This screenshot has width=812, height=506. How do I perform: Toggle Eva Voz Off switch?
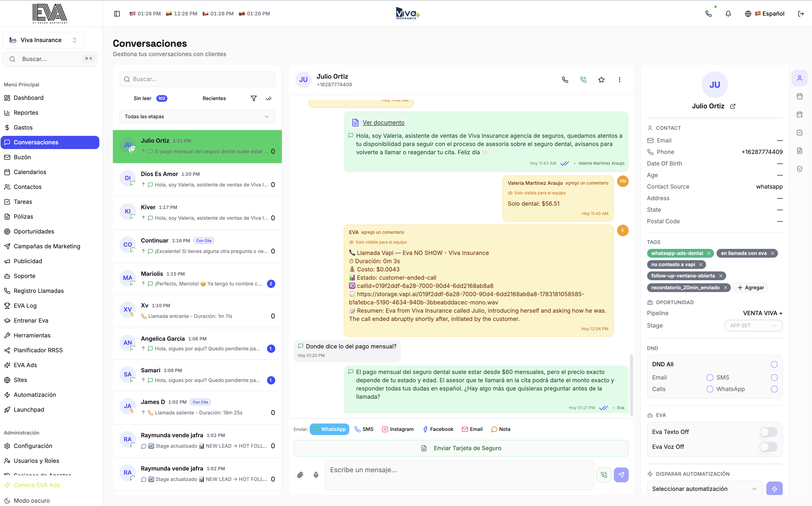[768, 447]
